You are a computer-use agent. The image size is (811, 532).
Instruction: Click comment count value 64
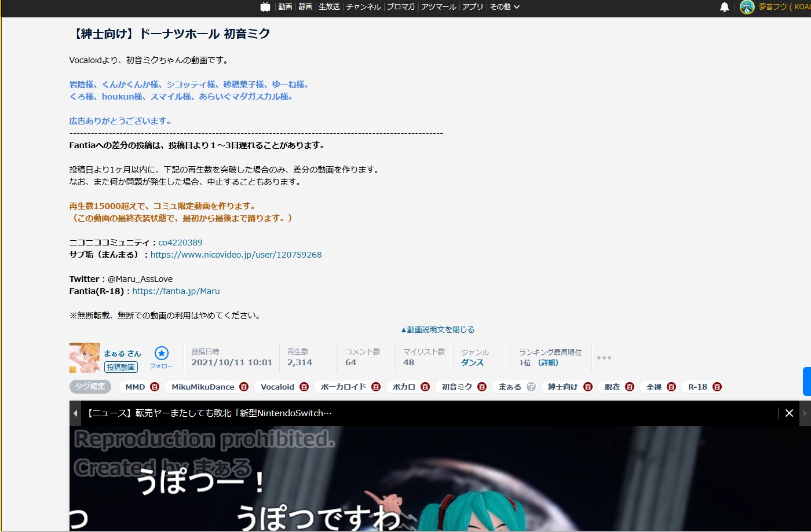tap(350, 362)
